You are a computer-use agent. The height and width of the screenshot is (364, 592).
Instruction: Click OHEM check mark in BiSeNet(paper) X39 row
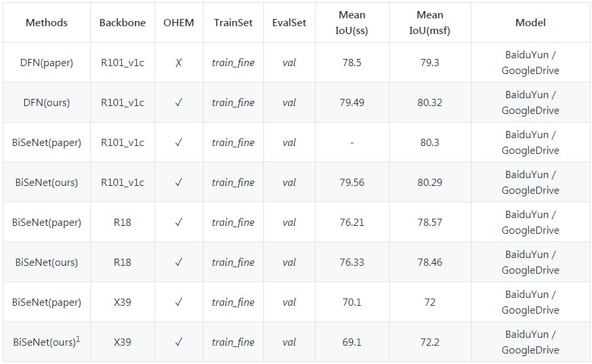point(179,302)
